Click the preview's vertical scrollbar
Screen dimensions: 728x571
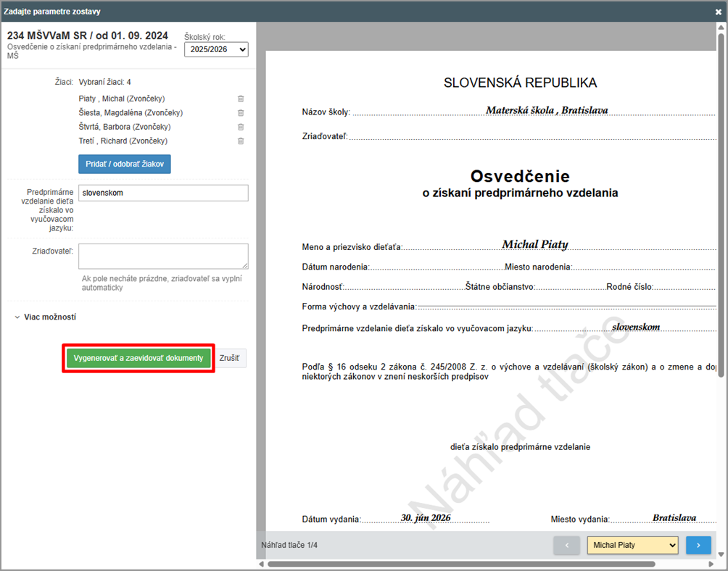pos(720,203)
